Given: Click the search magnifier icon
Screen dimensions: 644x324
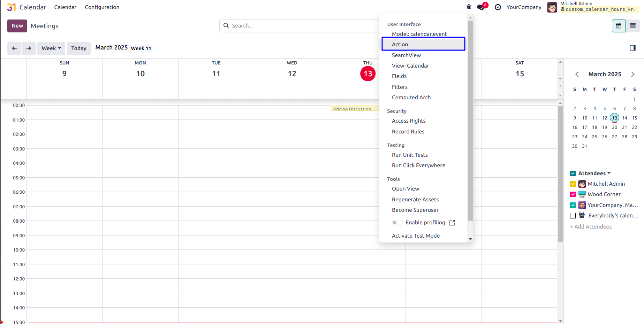Looking at the screenshot, I should click(226, 26).
